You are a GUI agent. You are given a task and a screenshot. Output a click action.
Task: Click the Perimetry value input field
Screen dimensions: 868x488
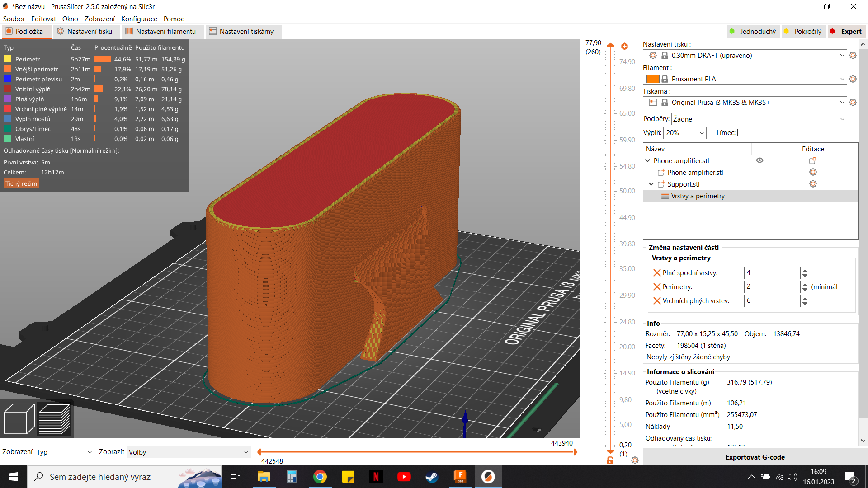772,286
